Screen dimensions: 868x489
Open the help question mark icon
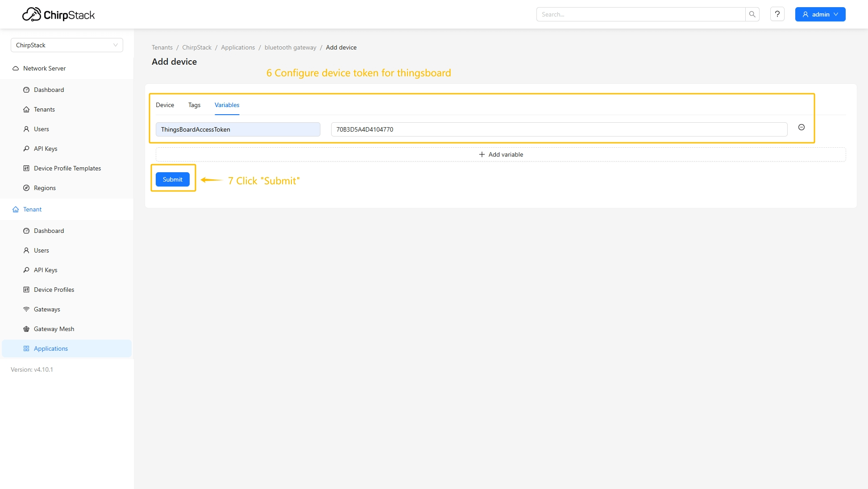pos(777,14)
